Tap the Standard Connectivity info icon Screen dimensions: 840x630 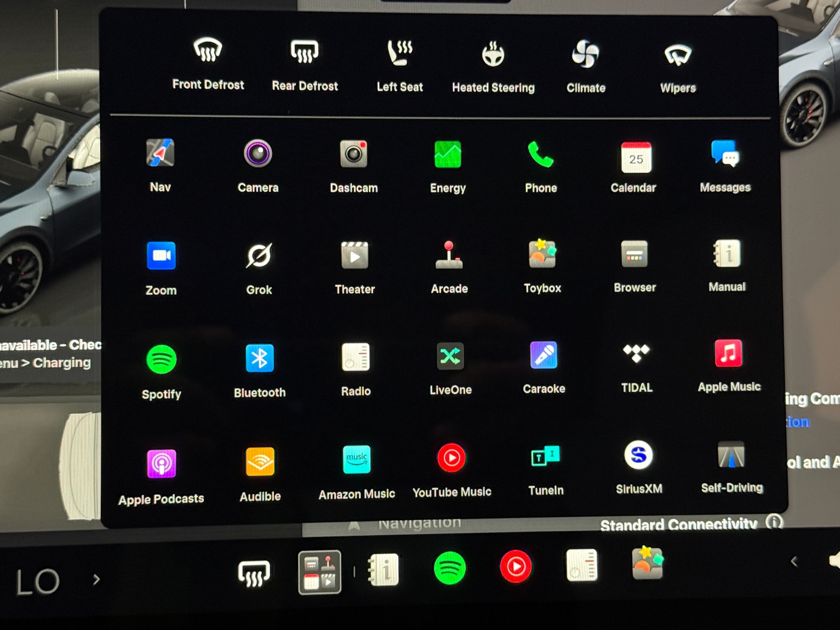click(x=774, y=522)
